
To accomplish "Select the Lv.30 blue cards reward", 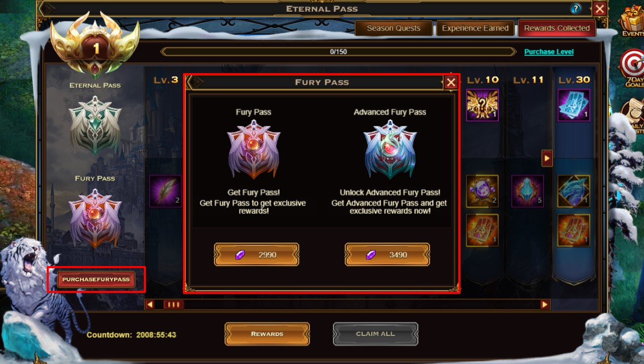I will click(x=573, y=105).
